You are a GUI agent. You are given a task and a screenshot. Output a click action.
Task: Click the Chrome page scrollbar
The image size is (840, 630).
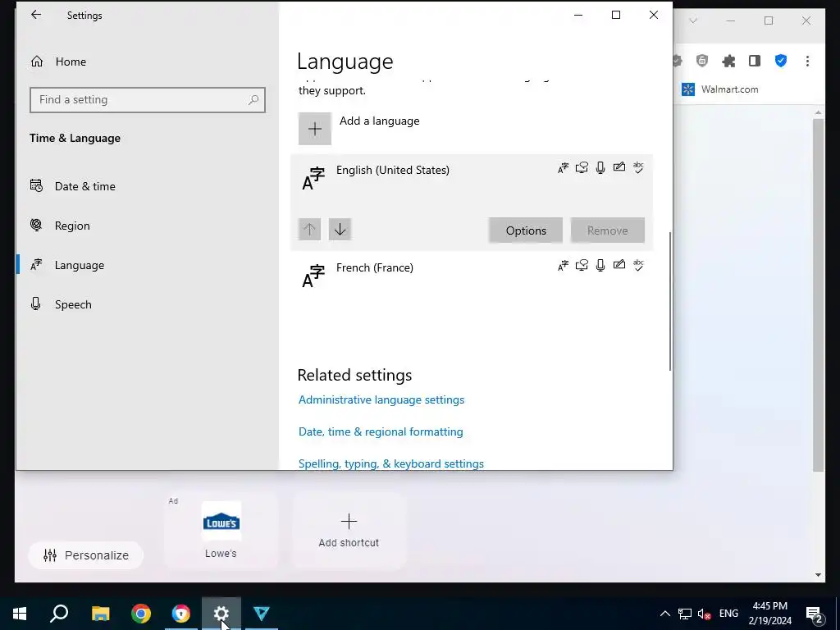(818, 294)
